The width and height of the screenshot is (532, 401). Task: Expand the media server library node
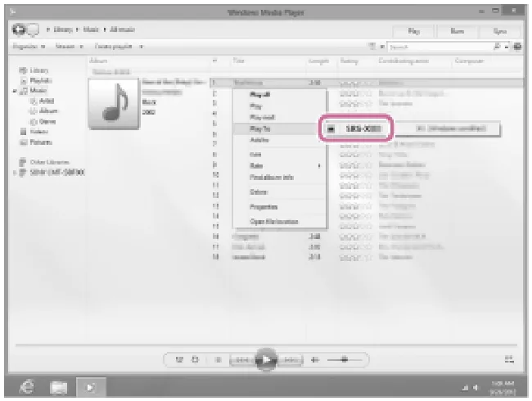[15, 173]
